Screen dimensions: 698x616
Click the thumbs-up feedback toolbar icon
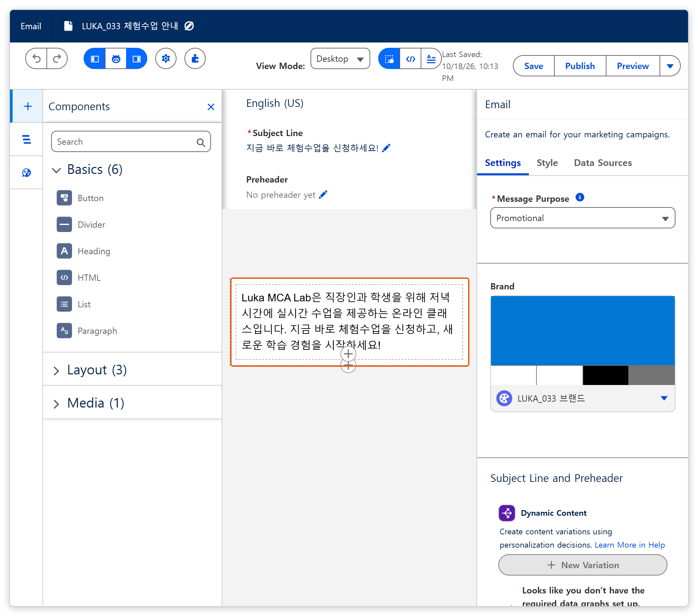[x=195, y=59]
